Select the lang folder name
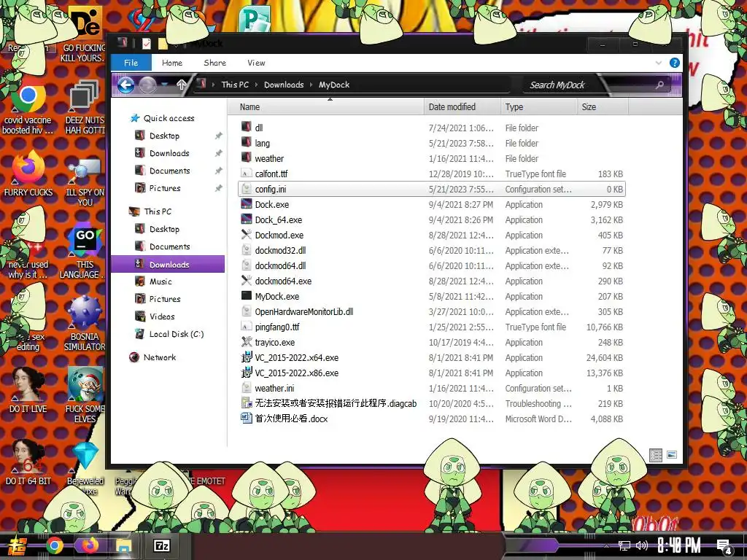The width and height of the screenshot is (747, 560). 262,143
